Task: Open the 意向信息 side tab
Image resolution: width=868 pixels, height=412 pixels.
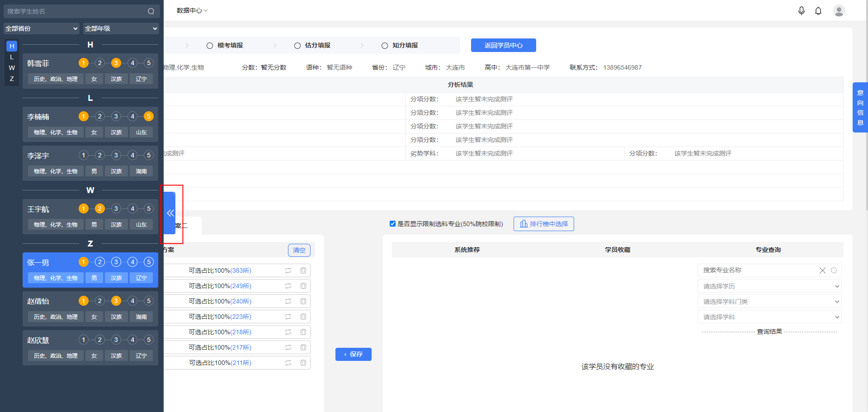Action: [x=860, y=107]
